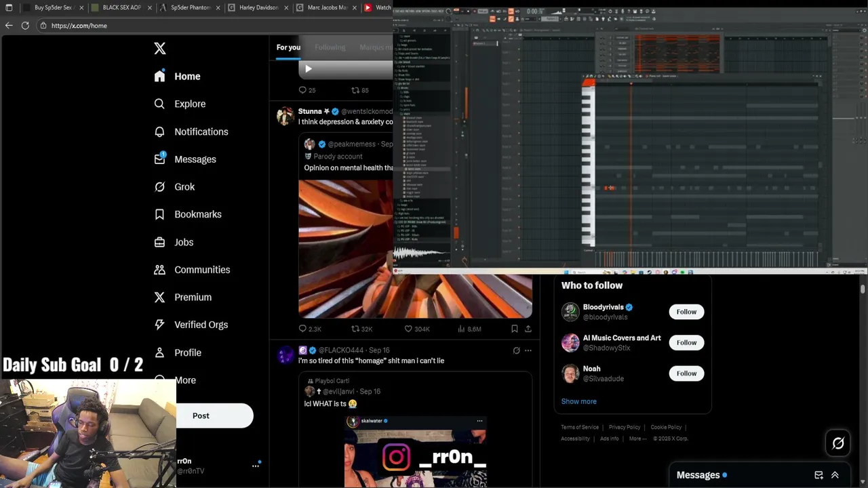Click the Verified Orgs lightning icon
868x488 pixels.
(x=159, y=325)
